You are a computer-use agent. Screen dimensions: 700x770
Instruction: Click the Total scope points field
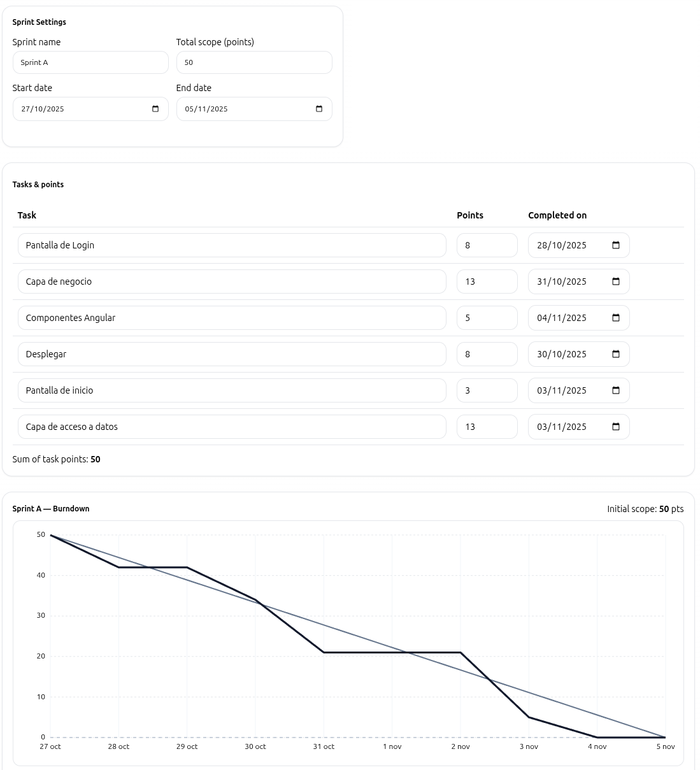[x=254, y=62]
